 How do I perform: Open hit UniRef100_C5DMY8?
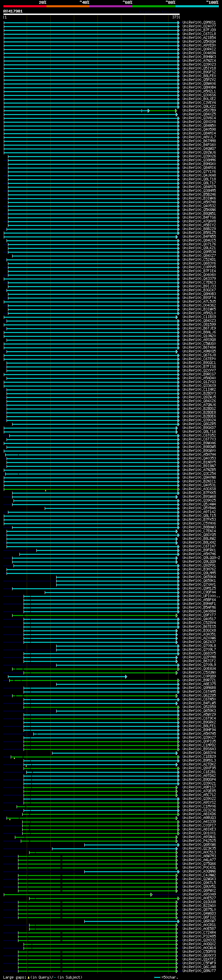199,951
